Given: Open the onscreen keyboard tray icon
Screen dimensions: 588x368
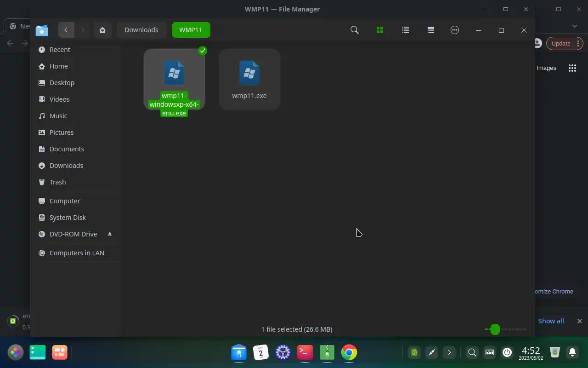Looking at the screenshot, I should click(x=490, y=353).
